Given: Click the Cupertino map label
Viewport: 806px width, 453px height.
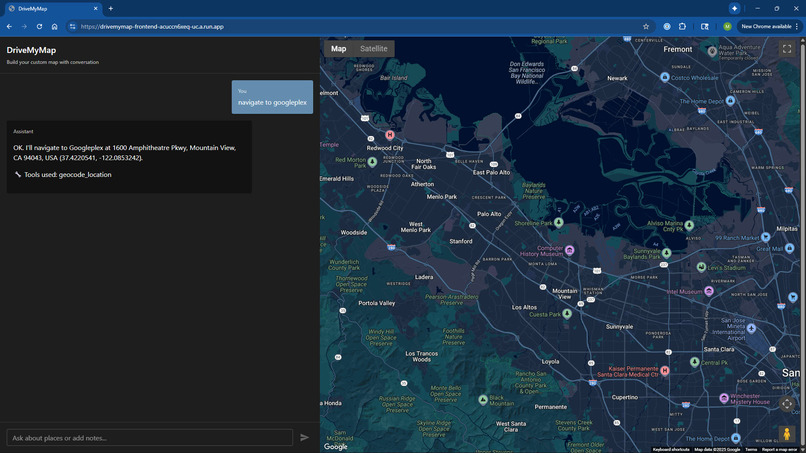Looking at the screenshot, I should [x=625, y=397].
